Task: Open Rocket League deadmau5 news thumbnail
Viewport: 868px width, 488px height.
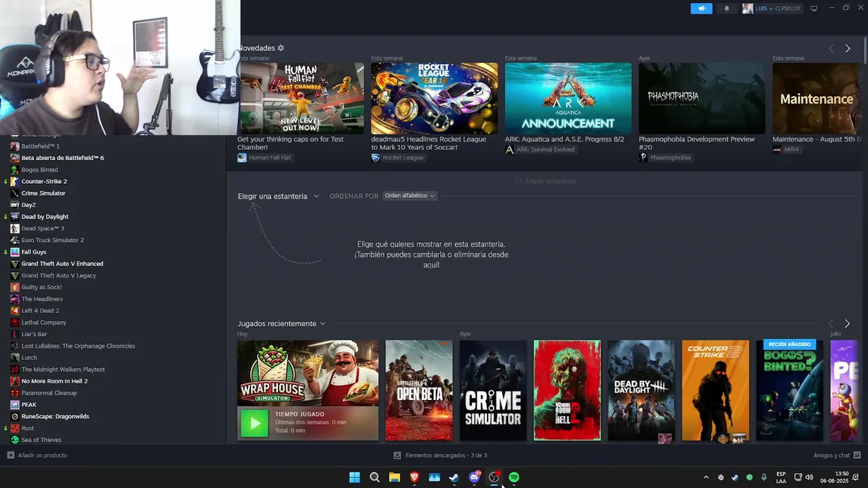Action: 434,98
